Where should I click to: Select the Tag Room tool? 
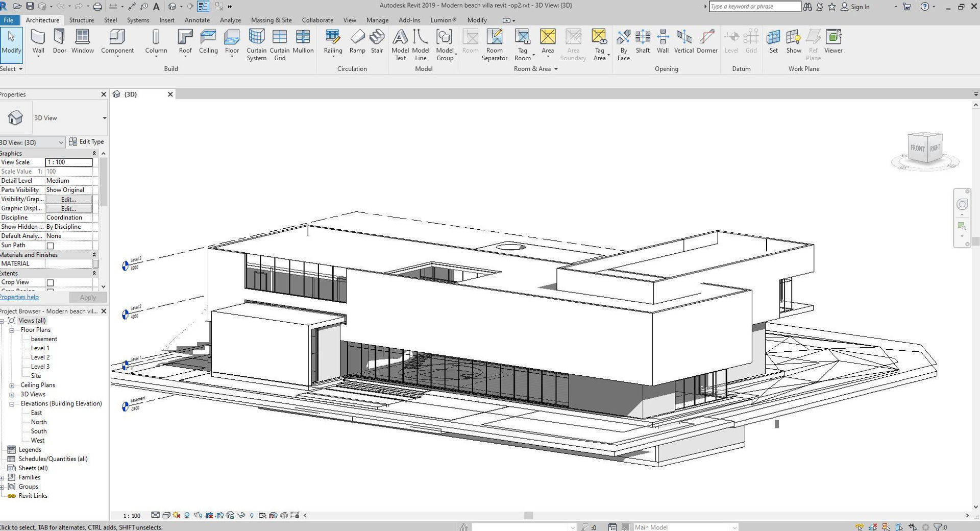523,45
